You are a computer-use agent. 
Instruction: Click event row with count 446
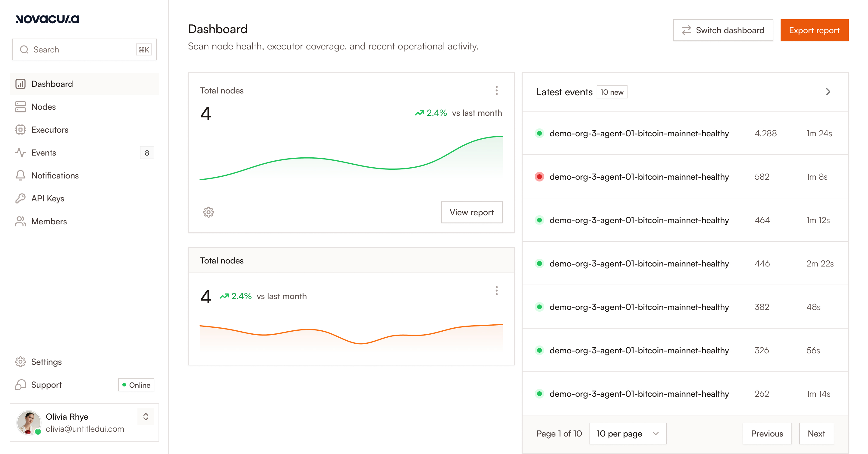coord(685,263)
